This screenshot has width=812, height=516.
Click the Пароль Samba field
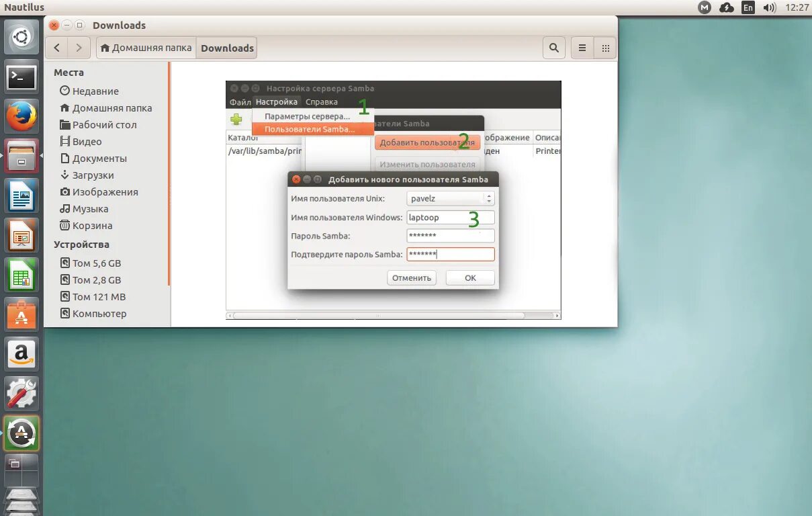451,236
